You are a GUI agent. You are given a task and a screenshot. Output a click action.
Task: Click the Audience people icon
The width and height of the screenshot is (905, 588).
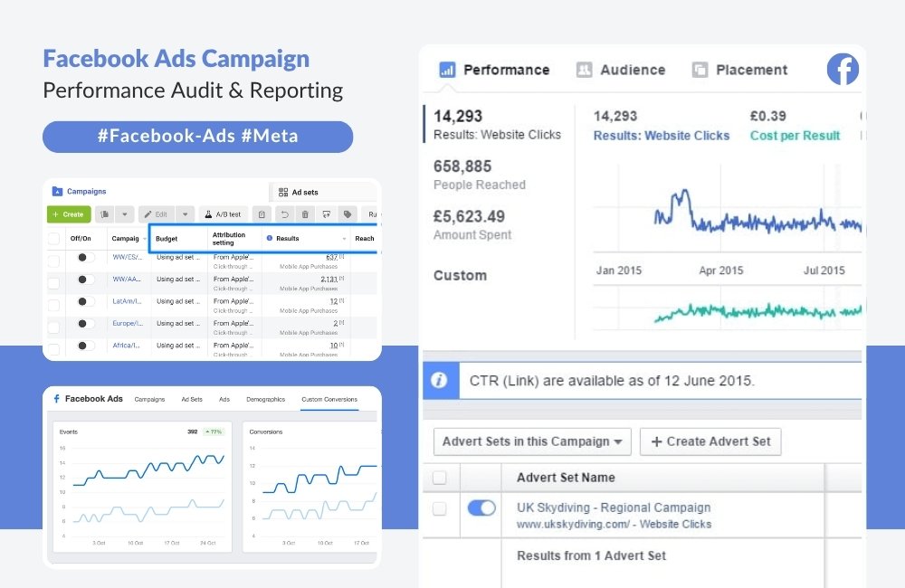584,70
